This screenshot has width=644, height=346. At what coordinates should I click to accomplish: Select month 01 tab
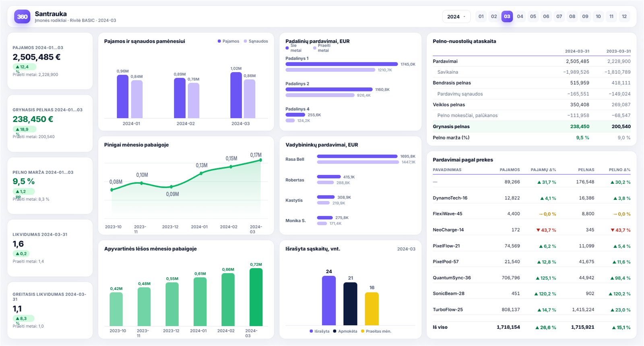tap(481, 17)
